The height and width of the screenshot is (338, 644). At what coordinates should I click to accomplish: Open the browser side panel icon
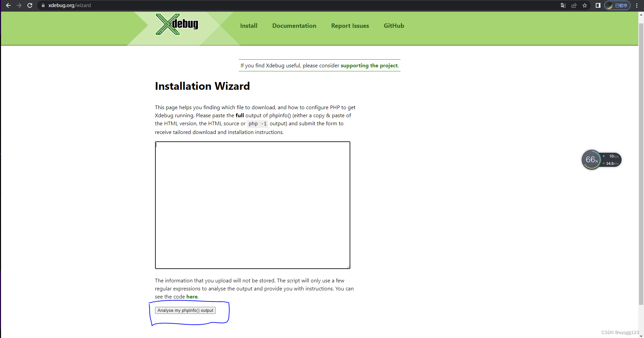(x=598, y=5)
